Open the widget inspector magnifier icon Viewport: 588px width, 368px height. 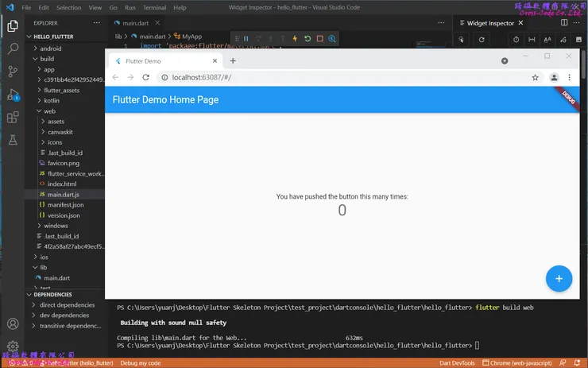click(x=332, y=39)
